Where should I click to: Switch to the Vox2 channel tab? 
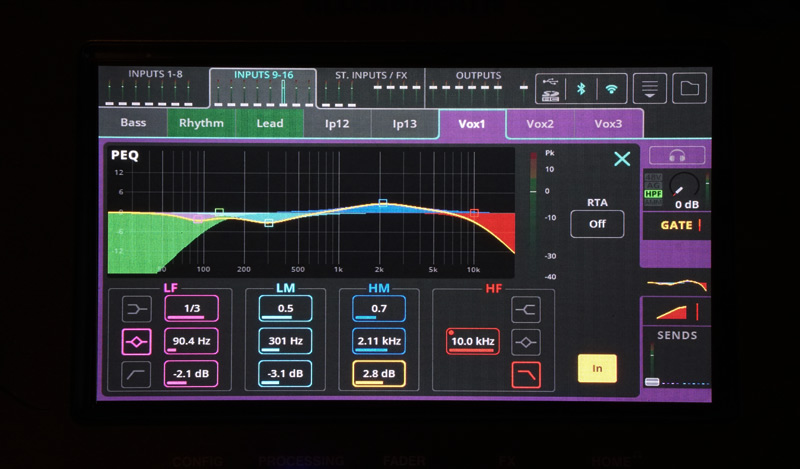tap(540, 124)
